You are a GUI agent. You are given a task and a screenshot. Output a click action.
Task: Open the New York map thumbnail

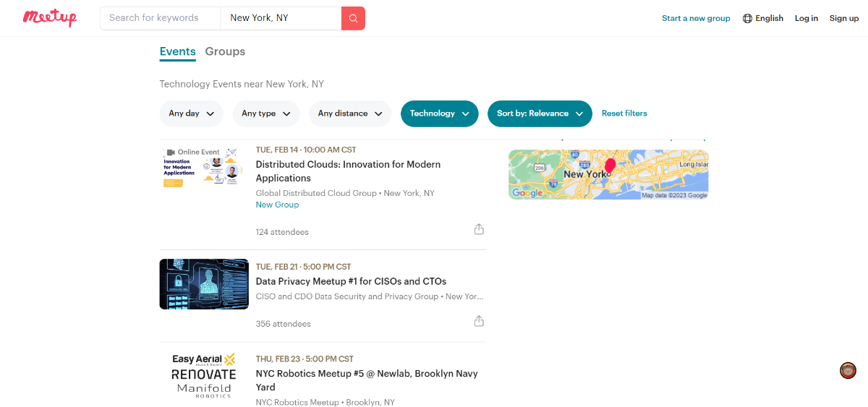608,174
